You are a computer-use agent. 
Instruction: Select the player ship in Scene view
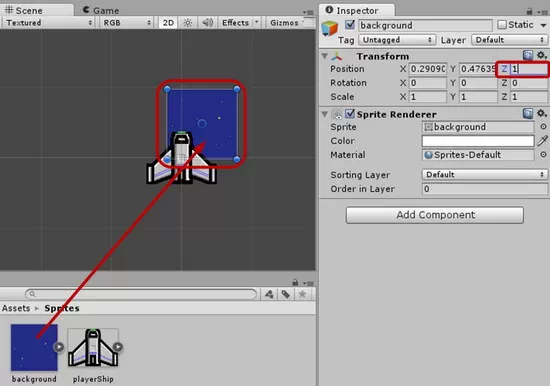click(181, 158)
